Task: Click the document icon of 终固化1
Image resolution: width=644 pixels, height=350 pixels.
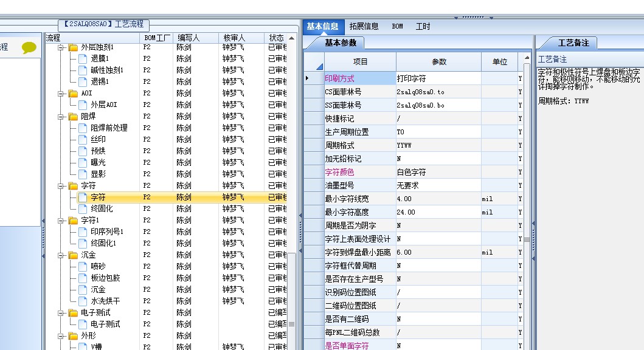Action: [x=83, y=243]
